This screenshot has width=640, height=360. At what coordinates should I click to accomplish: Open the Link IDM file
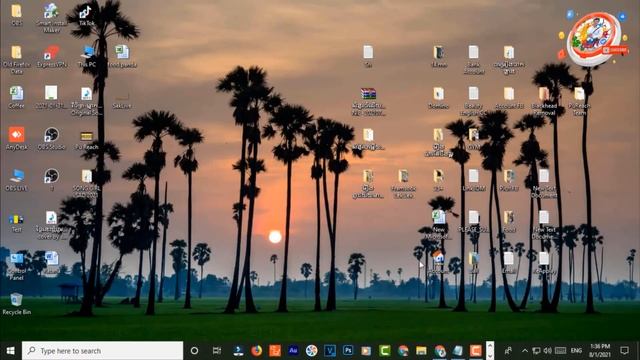[473, 180]
